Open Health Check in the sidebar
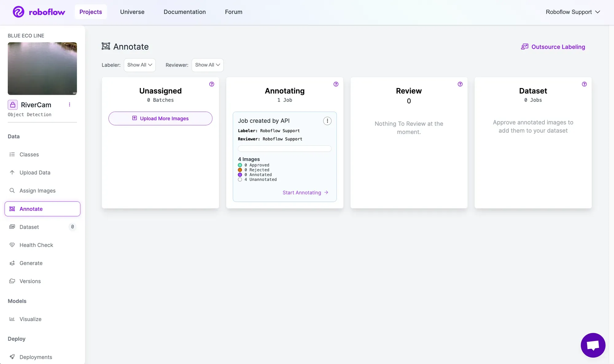Screen dimensions: 614x364 click(x=36, y=245)
